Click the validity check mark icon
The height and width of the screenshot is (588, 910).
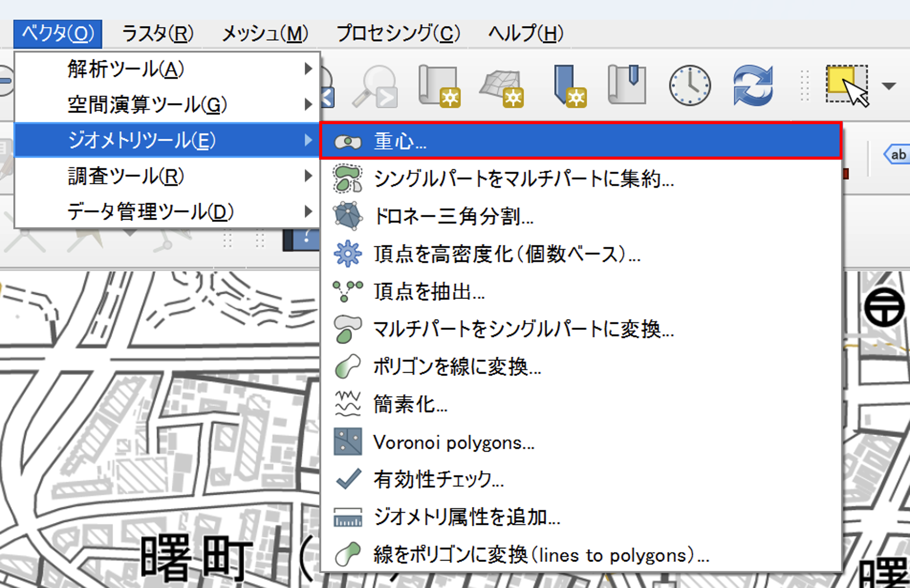[349, 479]
